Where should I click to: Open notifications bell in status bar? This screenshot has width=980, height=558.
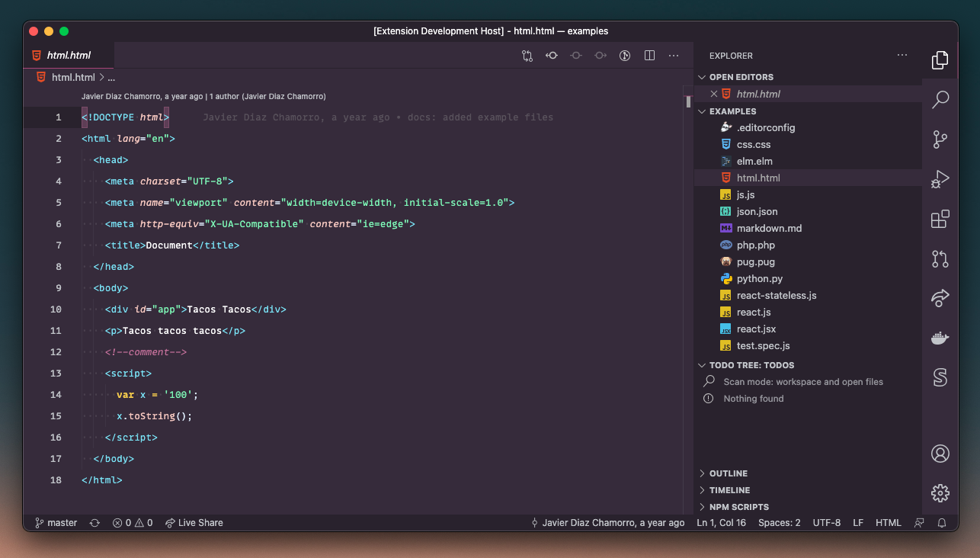point(942,523)
